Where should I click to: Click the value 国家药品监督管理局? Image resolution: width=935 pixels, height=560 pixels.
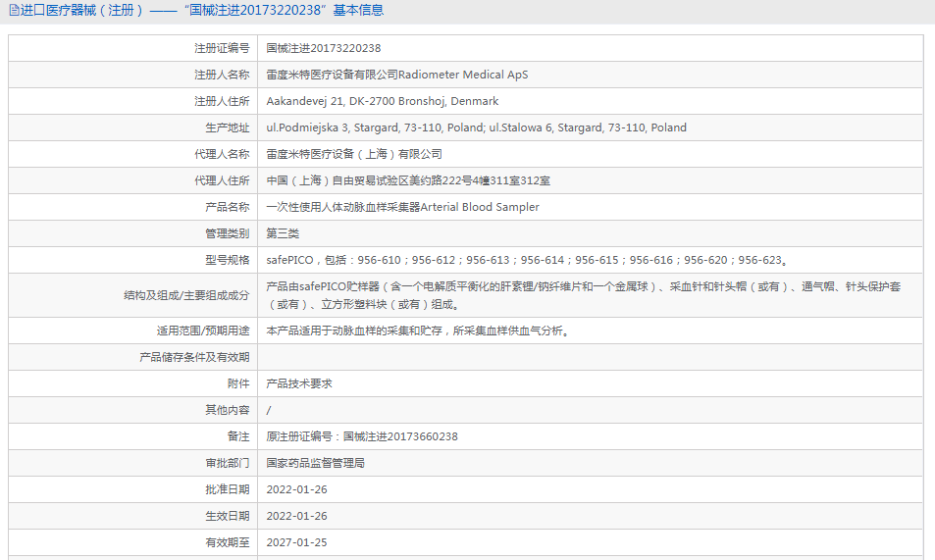tap(316, 463)
